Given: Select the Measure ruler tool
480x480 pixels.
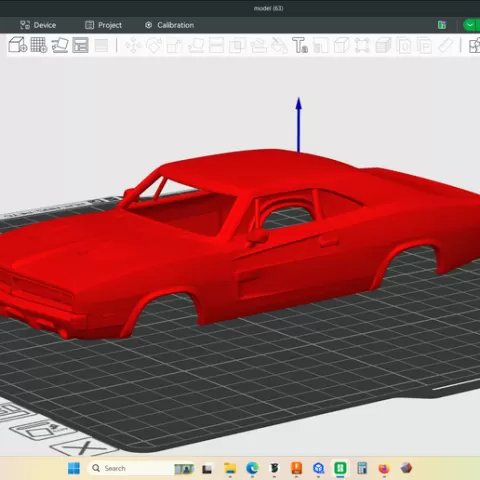Looking at the screenshot, I should [445, 45].
